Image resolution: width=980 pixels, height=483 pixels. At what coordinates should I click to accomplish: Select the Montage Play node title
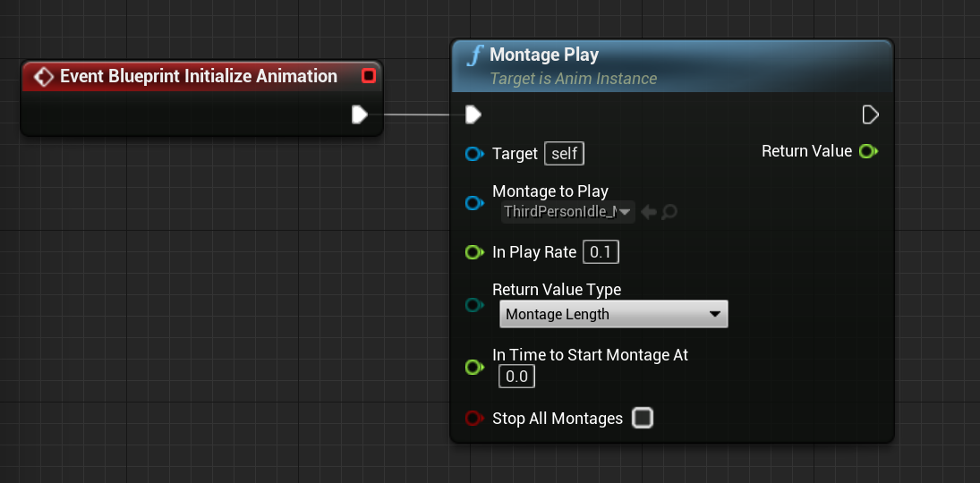[x=544, y=55]
